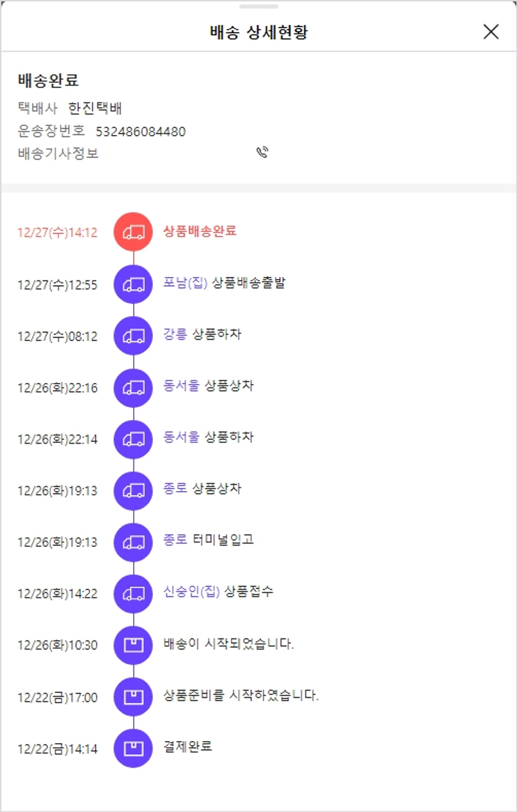Screen dimensions: 517x812
Task: Close the 배송 상세현황 dialog
Action: click(x=491, y=32)
